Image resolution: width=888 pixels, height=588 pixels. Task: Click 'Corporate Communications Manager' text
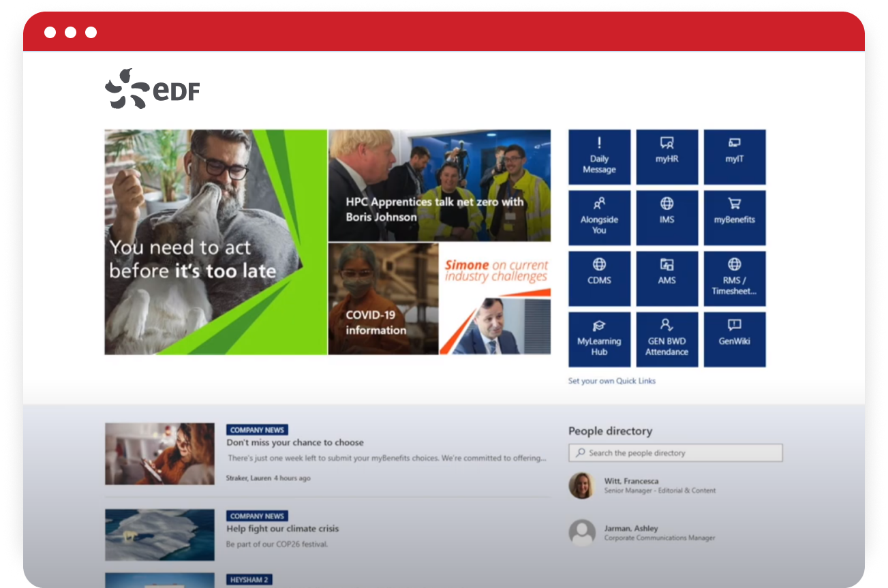(x=660, y=538)
